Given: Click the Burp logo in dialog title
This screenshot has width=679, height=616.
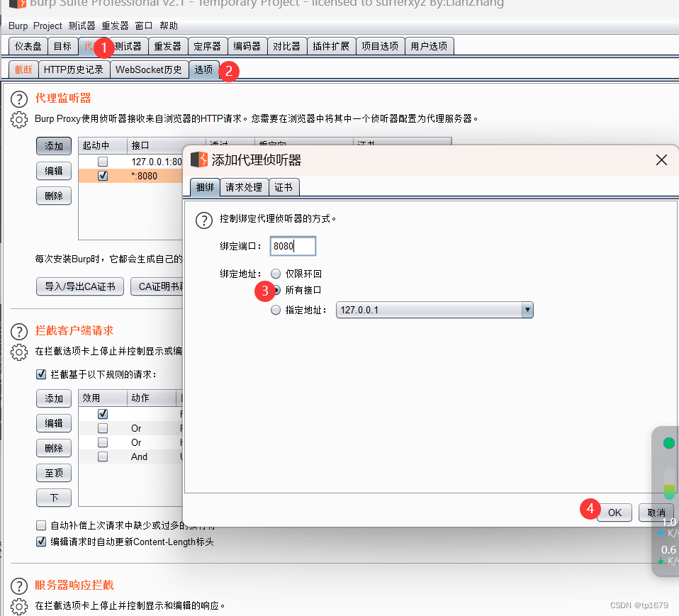Looking at the screenshot, I should pyautogui.click(x=199, y=160).
